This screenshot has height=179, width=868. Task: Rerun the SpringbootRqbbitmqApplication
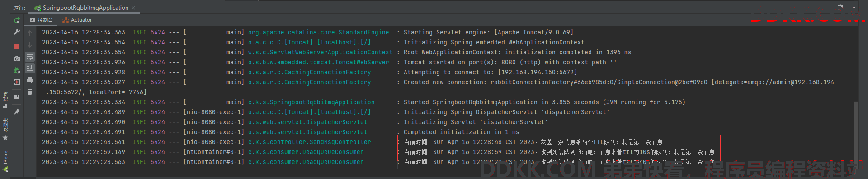[x=17, y=20]
